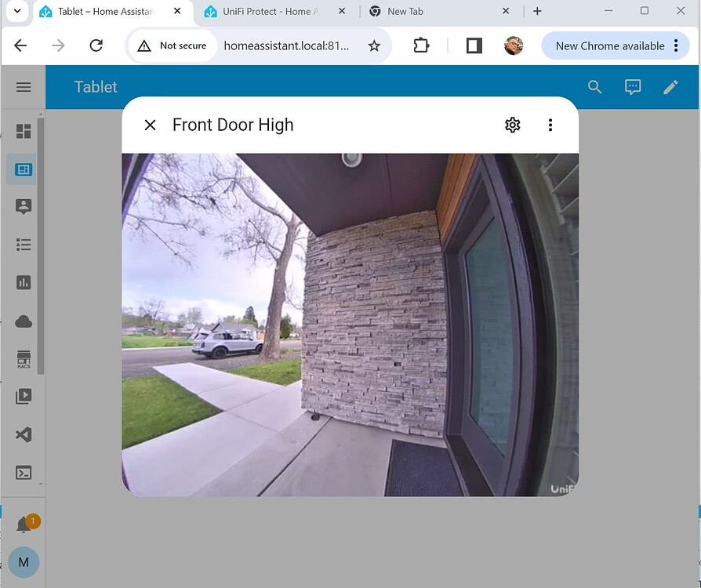Image resolution: width=701 pixels, height=588 pixels.
Task: Open the Terminal sidebar icon
Action: 24,473
